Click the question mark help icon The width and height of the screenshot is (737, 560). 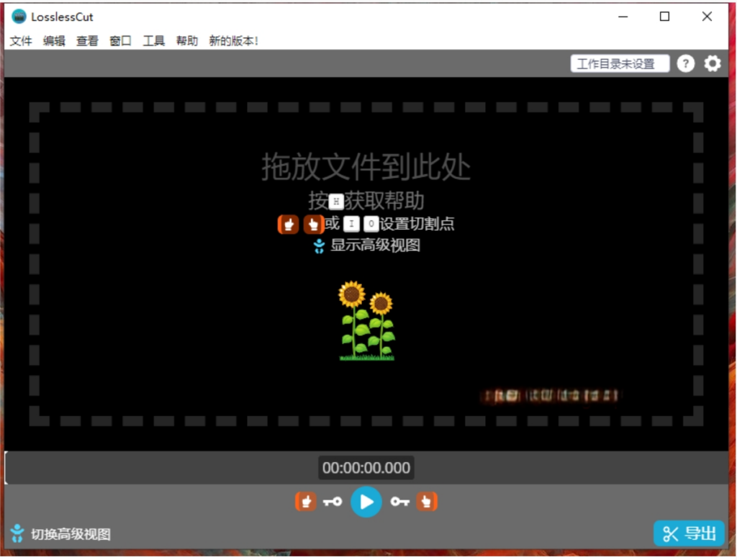tap(686, 64)
